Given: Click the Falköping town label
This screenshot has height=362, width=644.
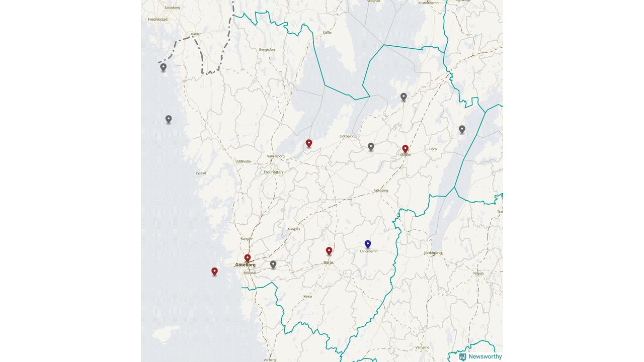Looking at the screenshot, I should coord(381,191).
